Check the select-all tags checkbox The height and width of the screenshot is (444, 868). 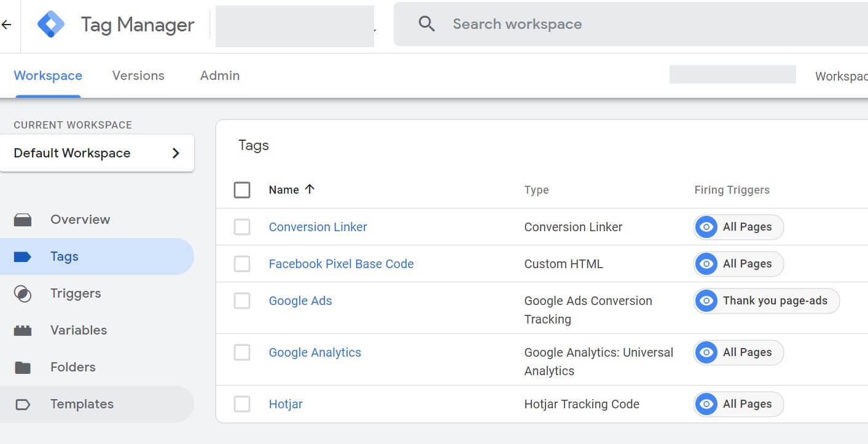coord(242,190)
